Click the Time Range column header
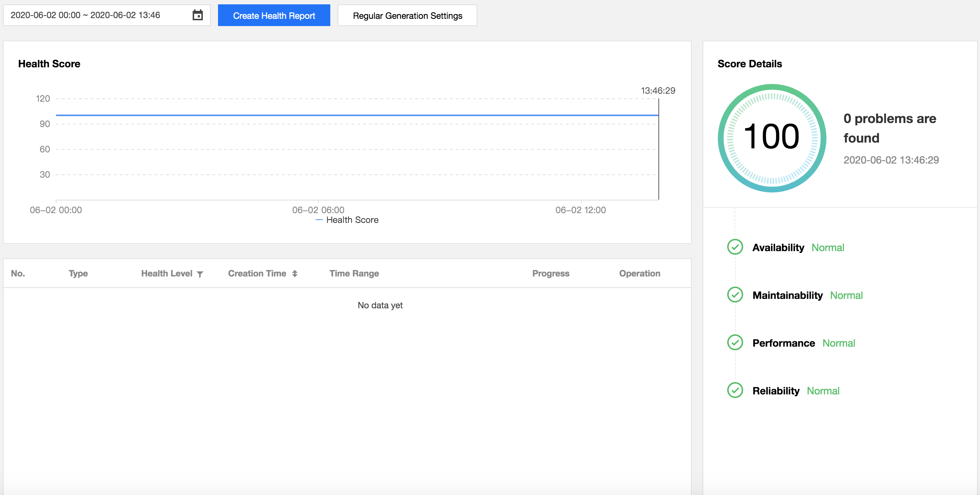This screenshot has width=980, height=495. point(354,273)
